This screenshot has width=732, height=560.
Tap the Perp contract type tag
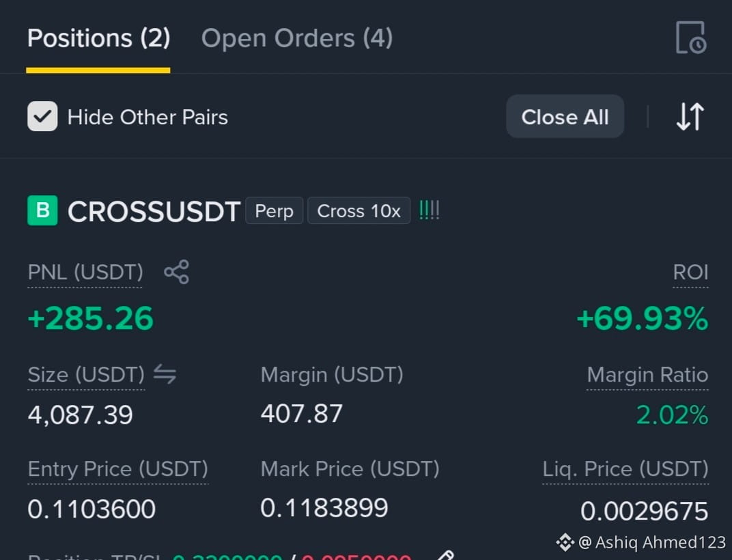(x=274, y=210)
